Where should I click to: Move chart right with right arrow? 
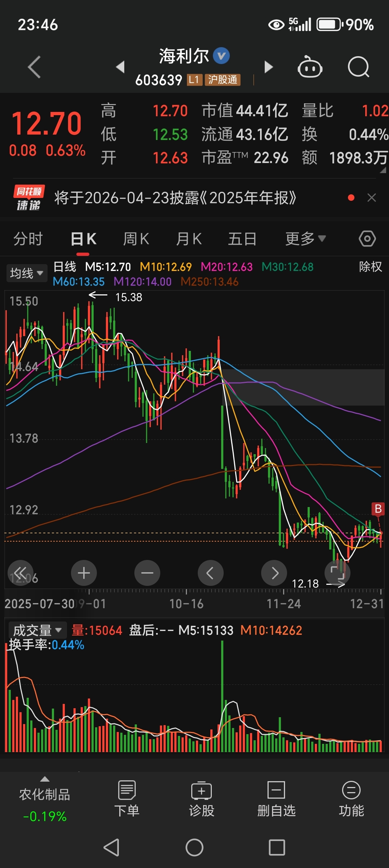click(x=274, y=573)
